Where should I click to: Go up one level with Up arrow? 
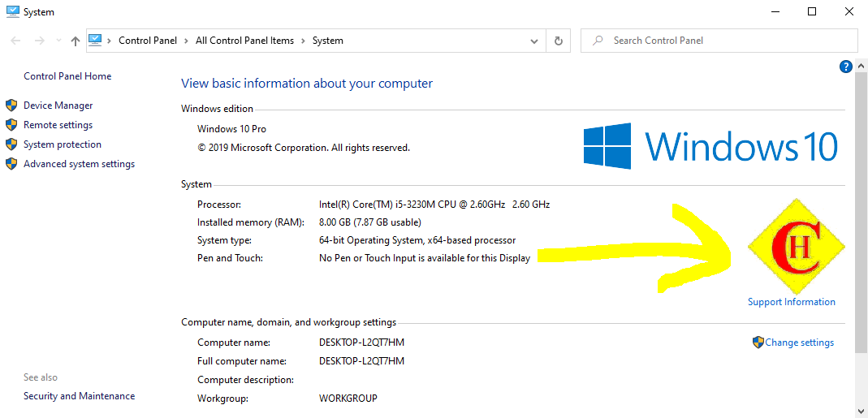(76, 41)
